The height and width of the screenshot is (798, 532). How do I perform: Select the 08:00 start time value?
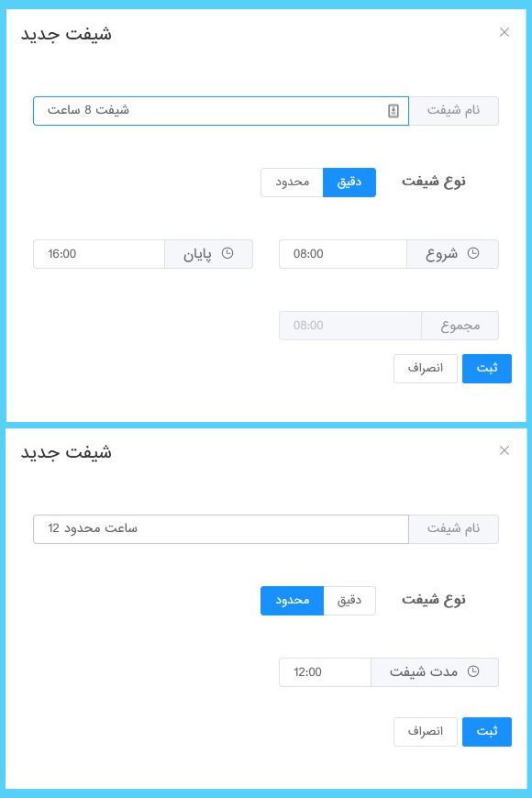(343, 254)
